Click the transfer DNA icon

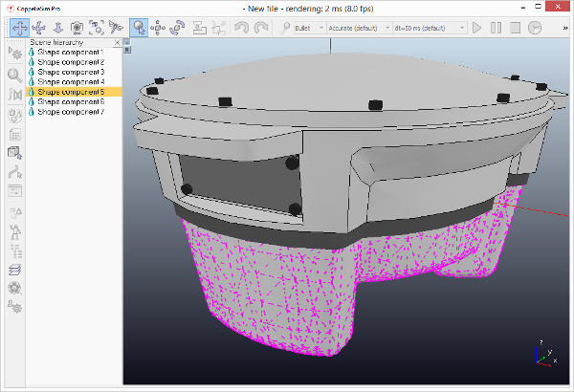(219, 28)
